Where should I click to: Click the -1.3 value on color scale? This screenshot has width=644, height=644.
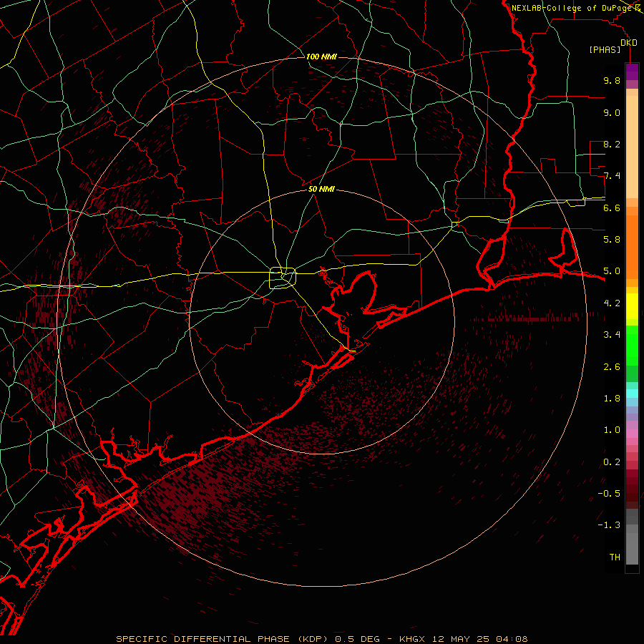pyautogui.click(x=609, y=525)
